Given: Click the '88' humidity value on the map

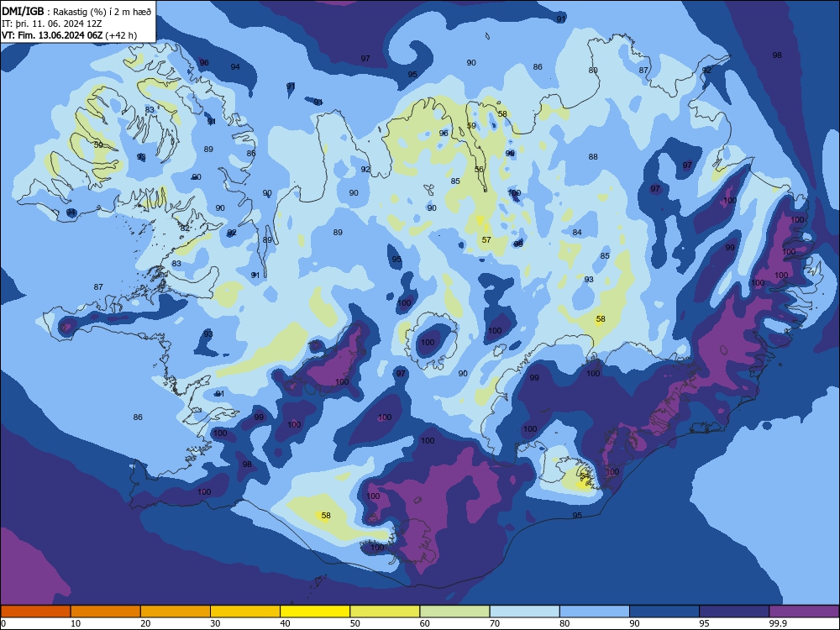Looking at the screenshot, I should pos(593,157).
